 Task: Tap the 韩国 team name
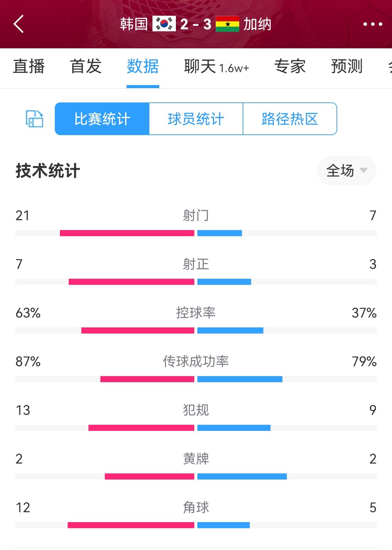pyautogui.click(x=134, y=24)
